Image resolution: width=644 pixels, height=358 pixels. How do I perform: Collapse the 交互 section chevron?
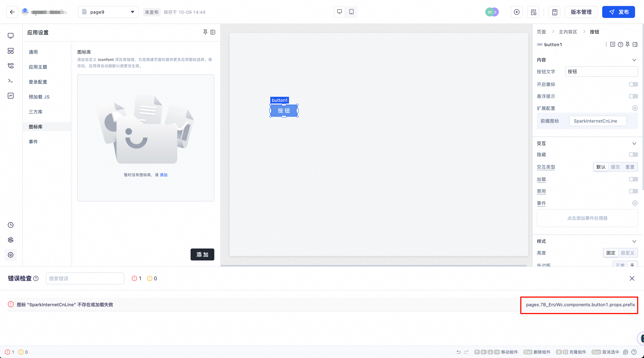tap(634, 143)
